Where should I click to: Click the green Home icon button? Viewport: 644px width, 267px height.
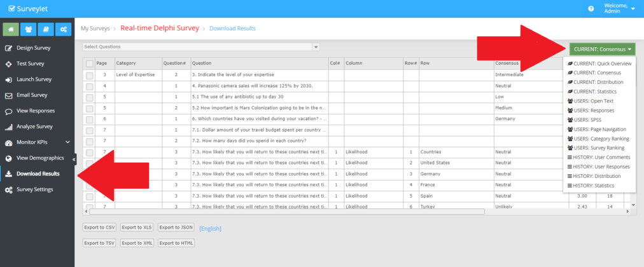tap(11, 29)
